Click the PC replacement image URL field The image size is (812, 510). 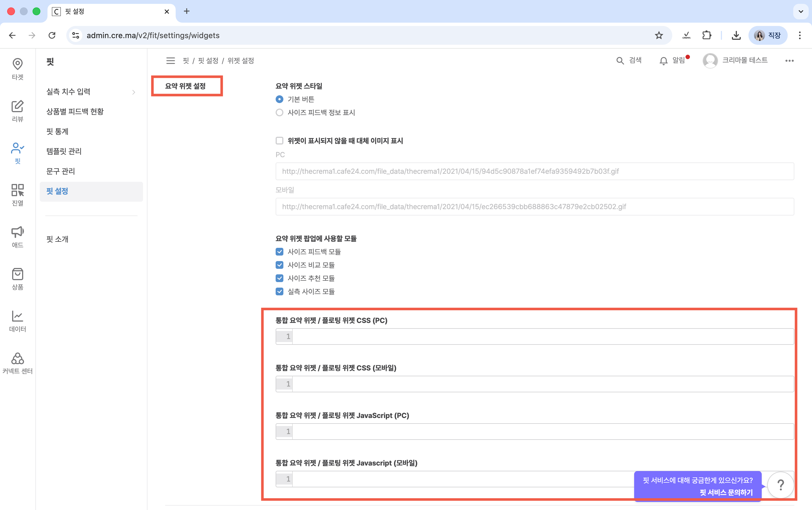tap(534, 171)
